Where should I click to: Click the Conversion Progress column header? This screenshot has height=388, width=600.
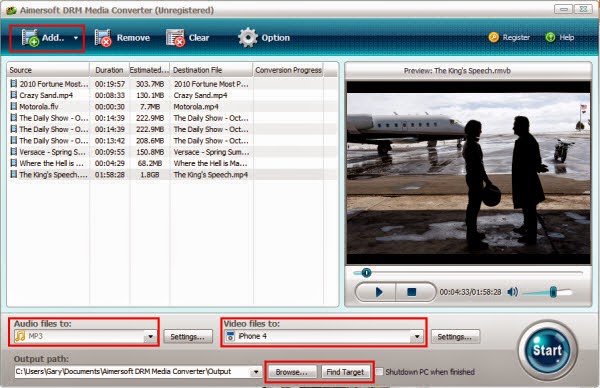[x=289, y=70]
